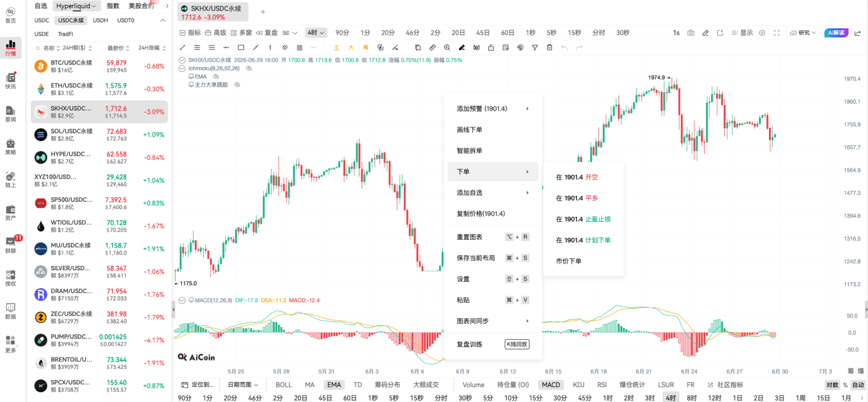
Task: Click the pencil edit icon in the top toolbar
Action: pos(705,33)
